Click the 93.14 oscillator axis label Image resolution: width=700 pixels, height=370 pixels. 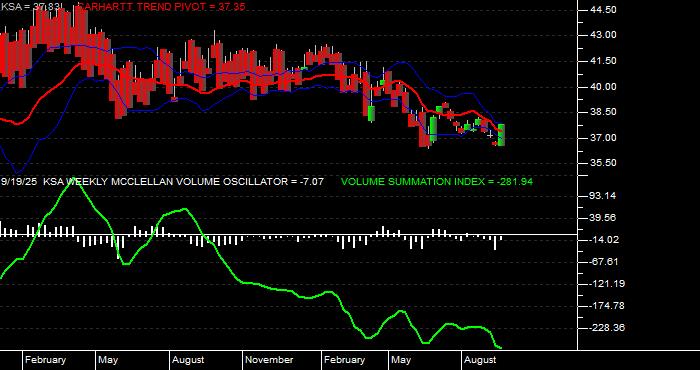click(603, 195)
